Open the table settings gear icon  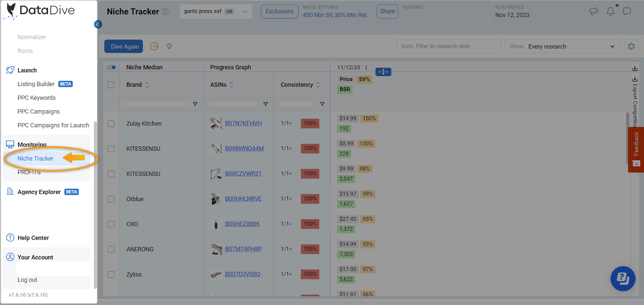pyautogui.click(x=632, y=46)
